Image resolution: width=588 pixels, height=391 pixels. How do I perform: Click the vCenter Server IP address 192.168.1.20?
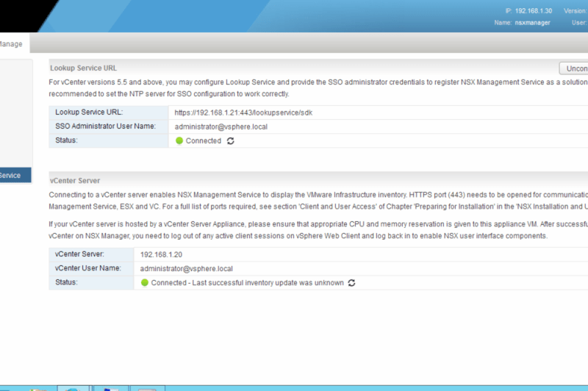164,254
